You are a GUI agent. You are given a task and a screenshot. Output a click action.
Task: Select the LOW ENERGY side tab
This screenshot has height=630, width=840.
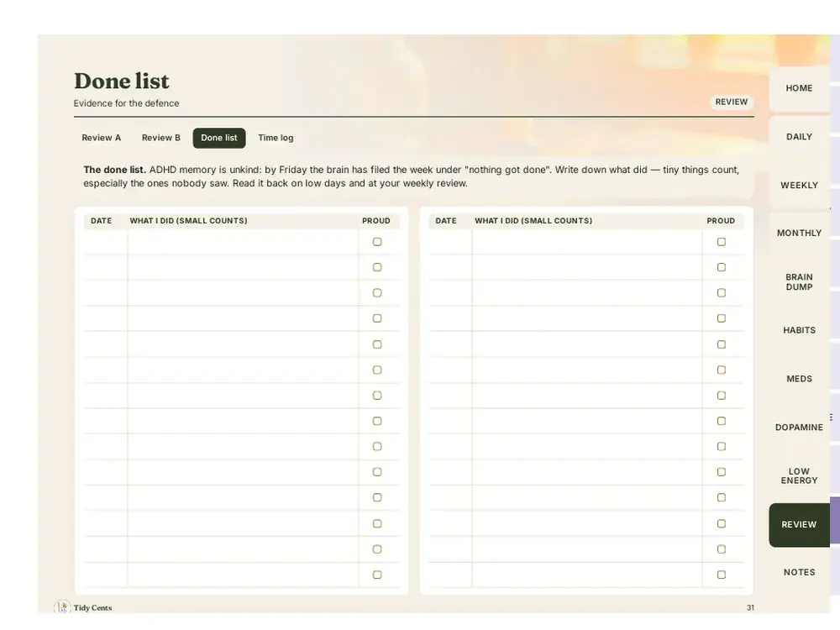coord(799,475)
